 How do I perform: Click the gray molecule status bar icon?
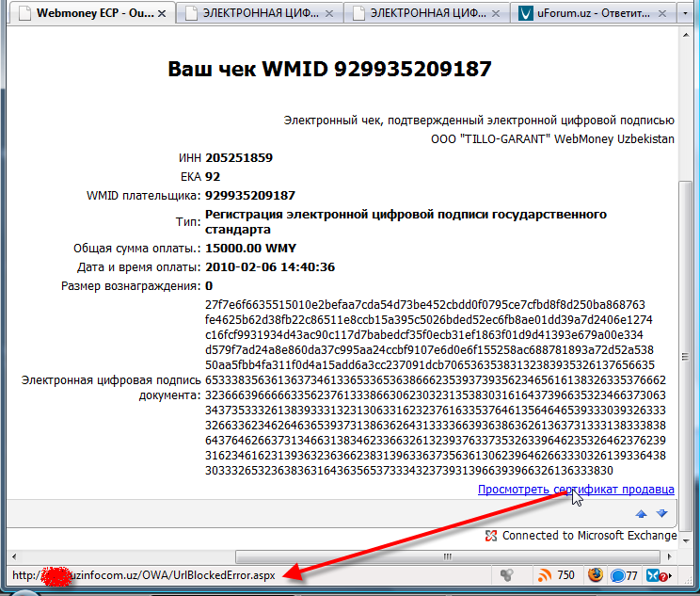[507, 575]
